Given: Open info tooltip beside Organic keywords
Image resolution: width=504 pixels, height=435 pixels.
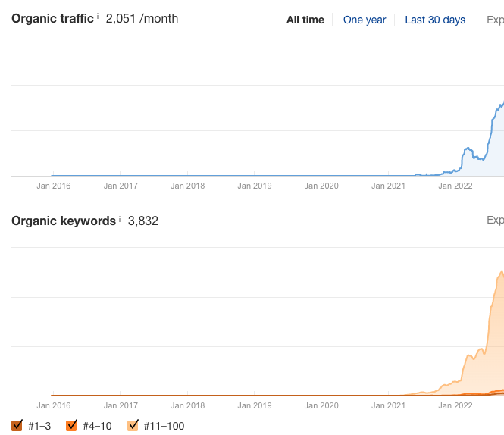Looking at the screenshot, I should 120,219.
